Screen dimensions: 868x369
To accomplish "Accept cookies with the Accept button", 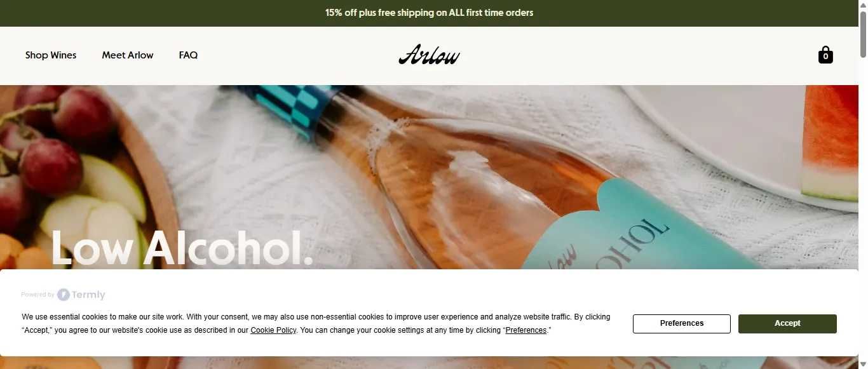I will (787, 323).
